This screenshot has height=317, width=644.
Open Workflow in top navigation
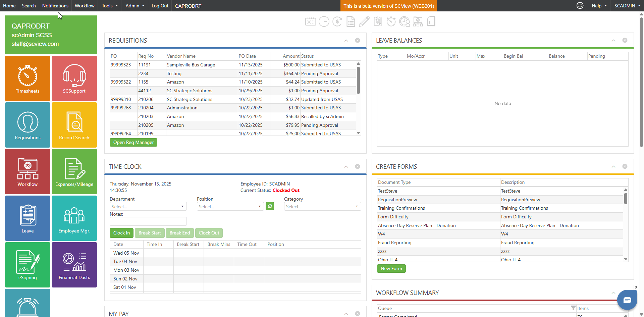tap(85, 6)
